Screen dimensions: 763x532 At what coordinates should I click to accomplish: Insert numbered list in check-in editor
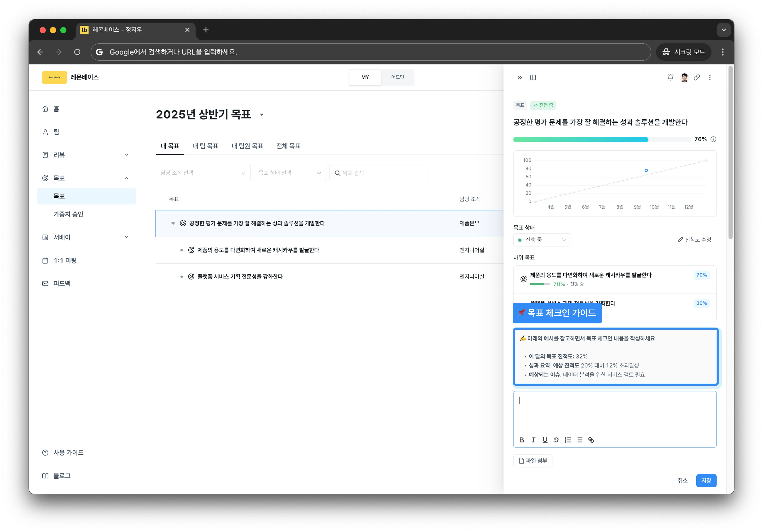568,440
